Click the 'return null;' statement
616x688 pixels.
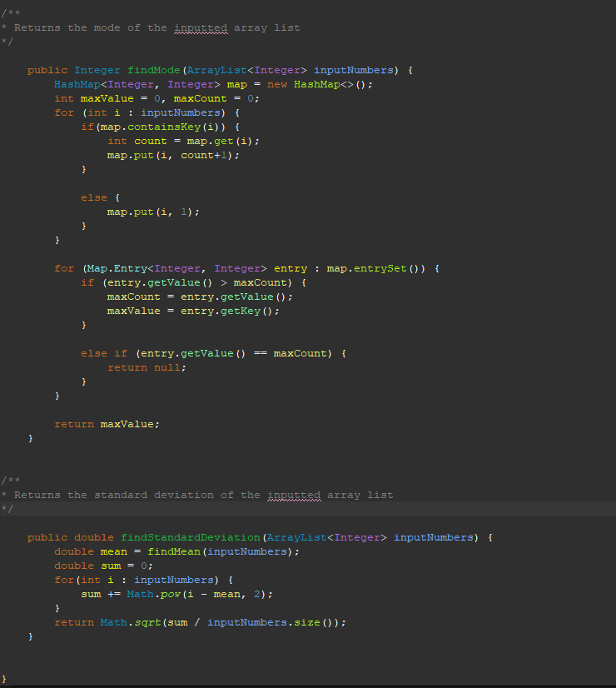click(147, 367)
